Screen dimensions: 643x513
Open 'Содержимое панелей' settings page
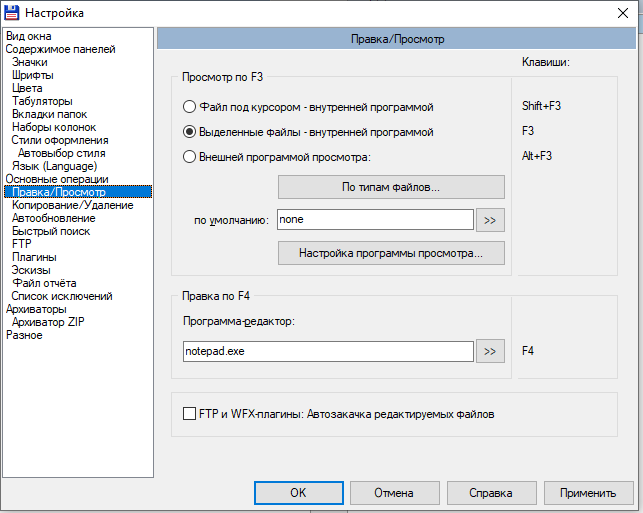60,49
